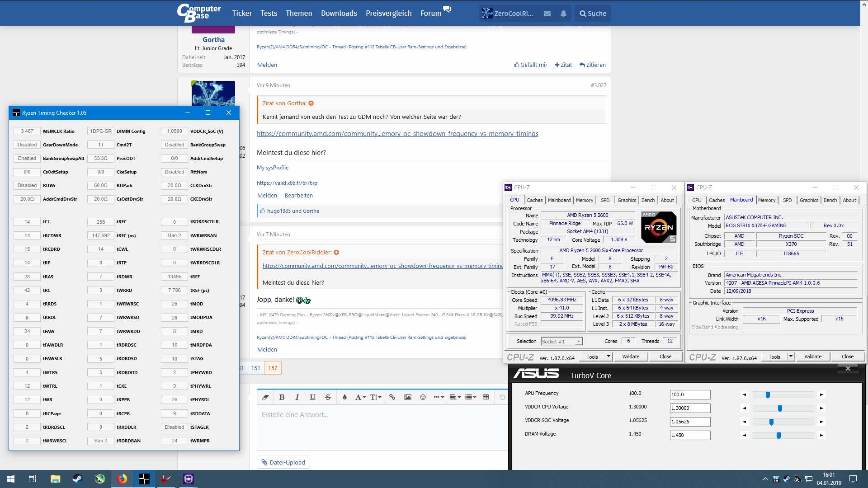Insert a hyperlink in the reply
The image size is (868, 488).
(392, 397)
